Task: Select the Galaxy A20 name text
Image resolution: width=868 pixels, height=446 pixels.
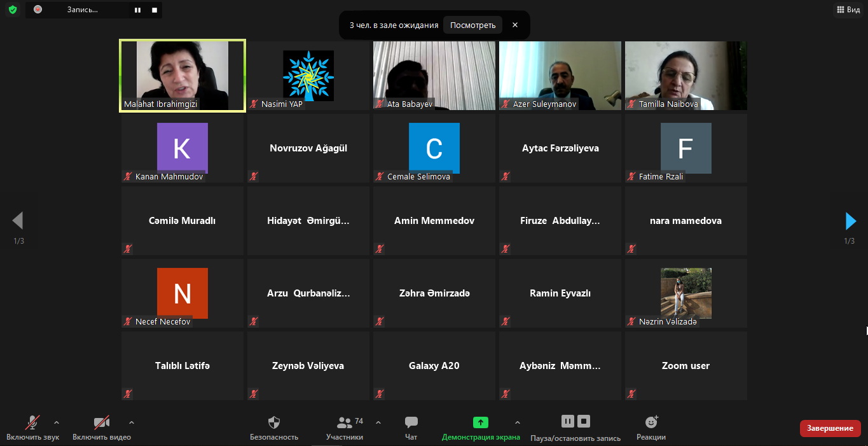Action: (434, 366)
